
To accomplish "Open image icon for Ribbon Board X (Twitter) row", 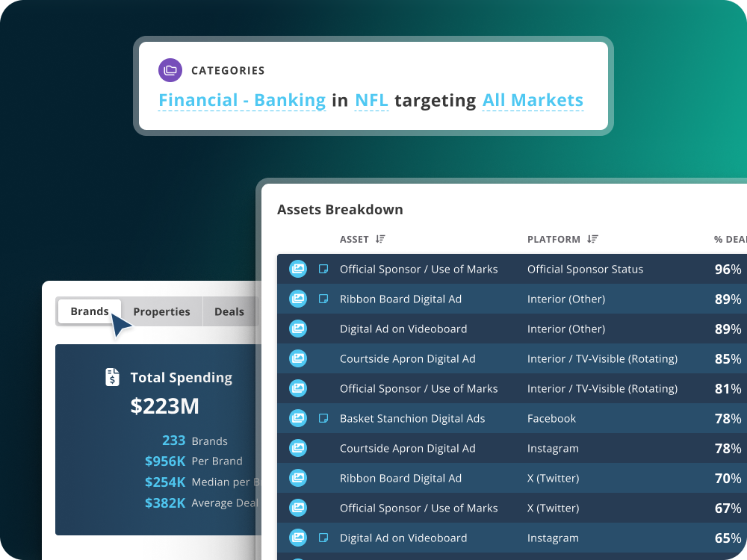I will [298, 478].
